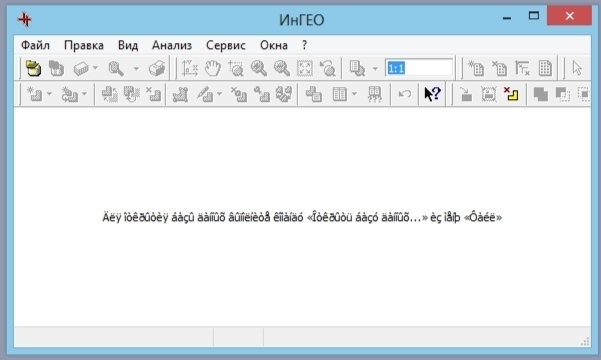Minimize the ИнГЕО window
This screenshot has height=360, width=601.
(507, 17)
